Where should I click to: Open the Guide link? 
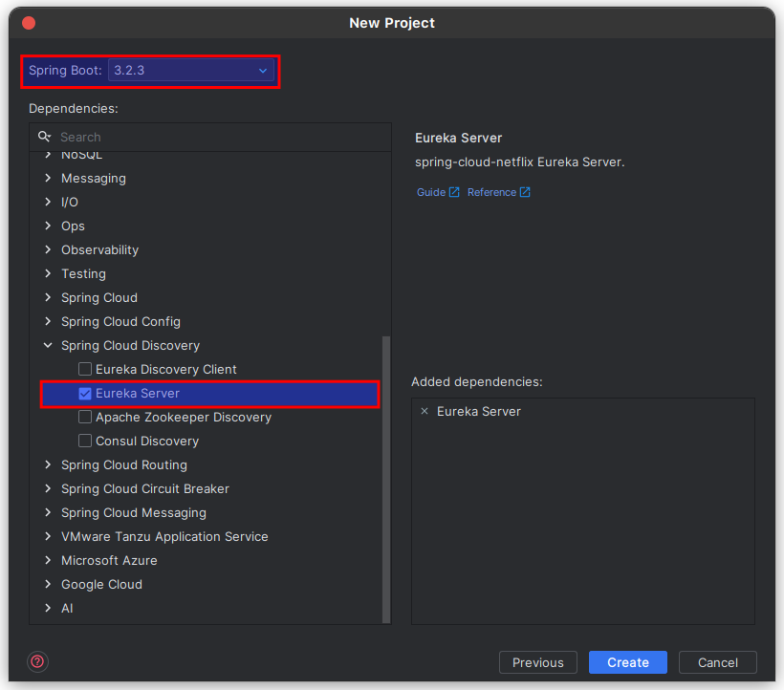point(433,192)
